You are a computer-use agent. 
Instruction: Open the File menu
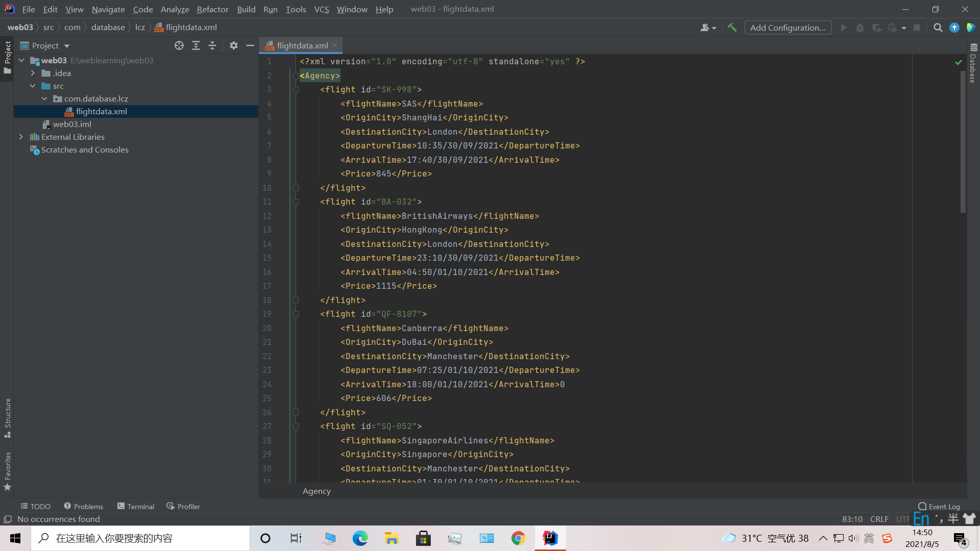pyautogui.click(x=29, y=9)
